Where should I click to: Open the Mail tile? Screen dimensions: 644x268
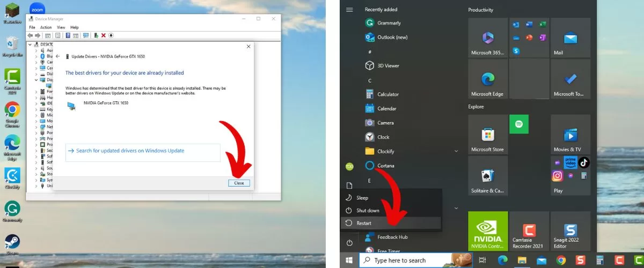pos(570,38)
